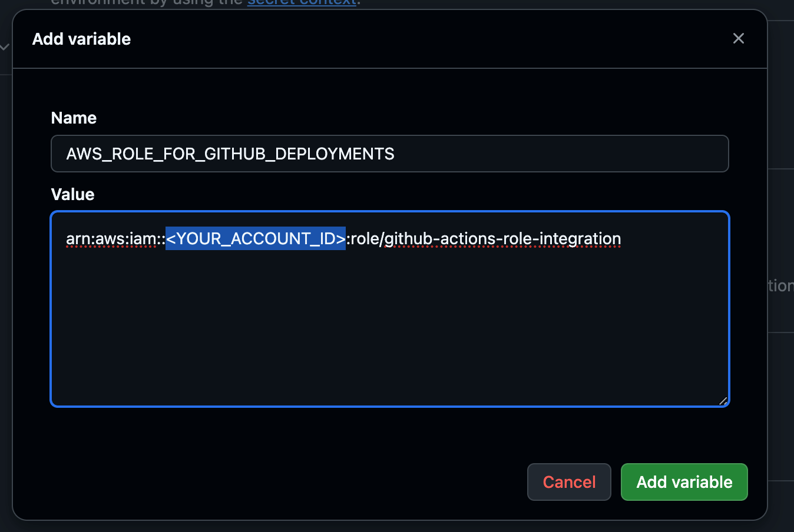Open the secret context link
Viewport: 794px width, 532px height.
(x=302, y=2)
